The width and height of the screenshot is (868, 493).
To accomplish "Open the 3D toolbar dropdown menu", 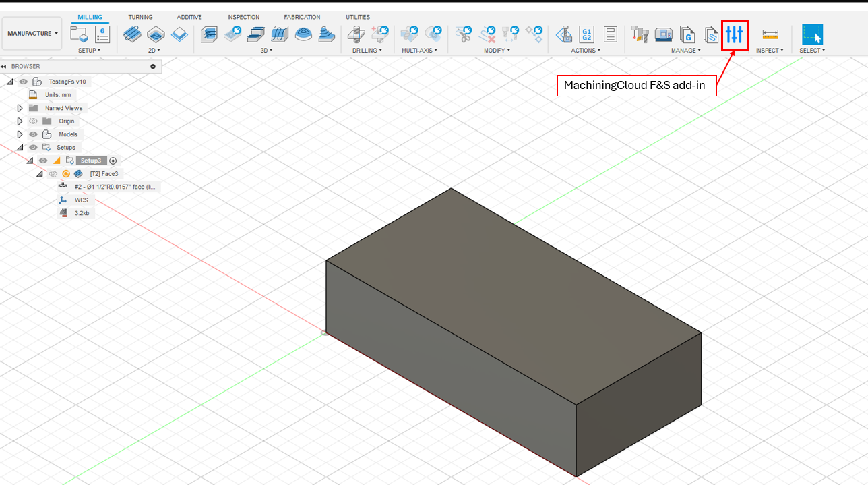I will point(267,51).
